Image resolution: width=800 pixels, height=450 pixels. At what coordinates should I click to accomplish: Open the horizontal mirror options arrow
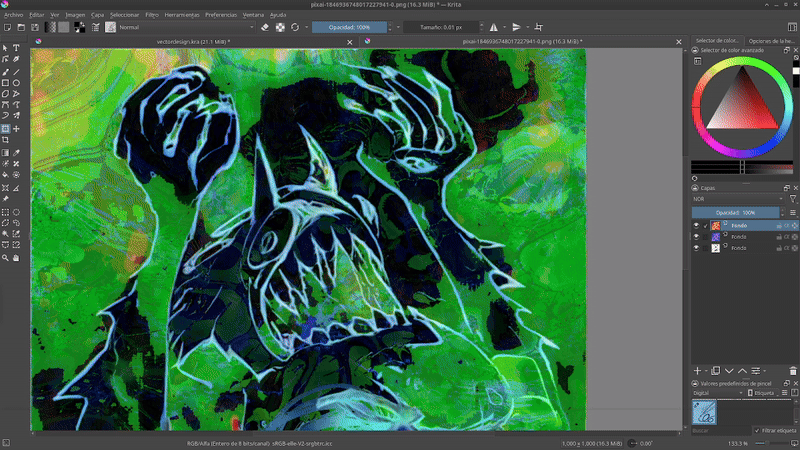[505, 27]
